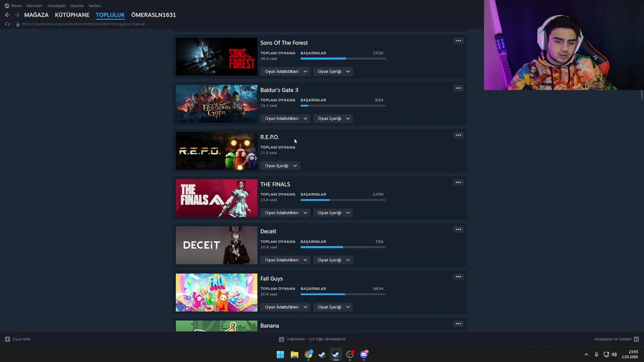
Task: Click the Fall Guys game thumbnail
Action: [216, 293]
